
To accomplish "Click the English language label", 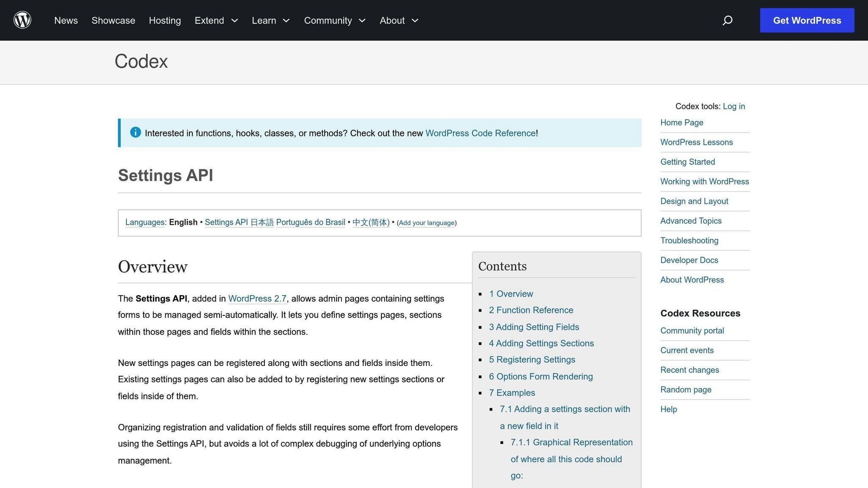I will coord(183,222).
